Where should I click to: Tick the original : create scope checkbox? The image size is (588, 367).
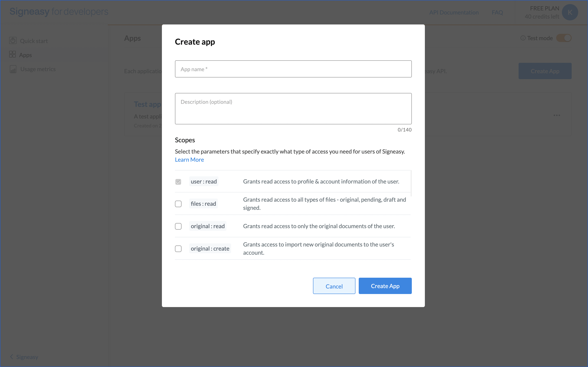178,249
